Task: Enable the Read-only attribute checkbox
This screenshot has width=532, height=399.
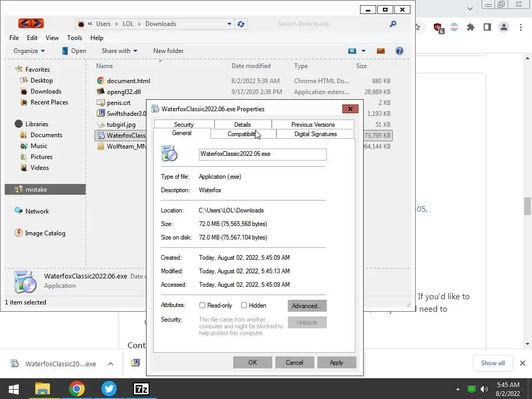Action: [202, 305]
